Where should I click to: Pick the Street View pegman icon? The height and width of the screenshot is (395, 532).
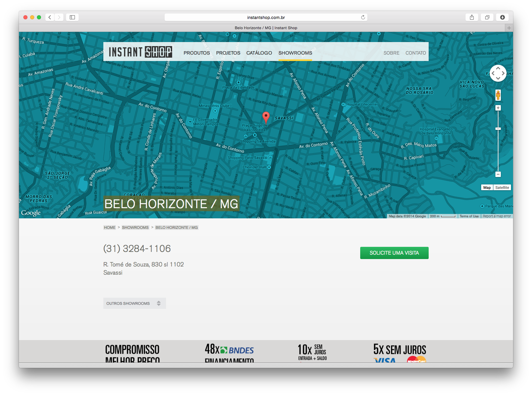(498, 95)
